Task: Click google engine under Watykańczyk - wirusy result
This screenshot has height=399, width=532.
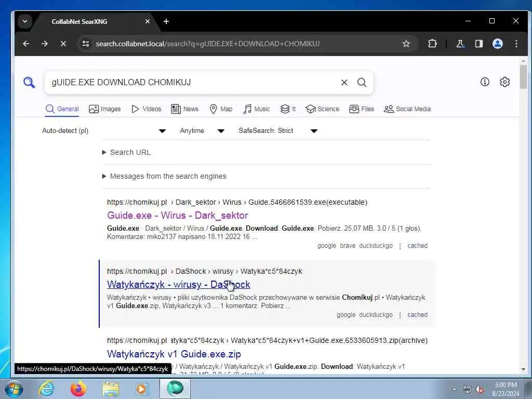Action: pos(346,315)
